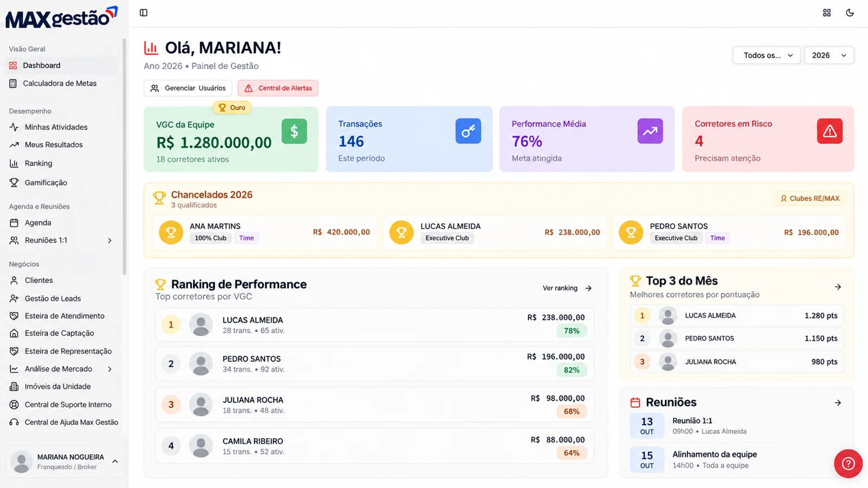Collapse the sidebar with the panel toggle icon
Image resolution: width=868 pixels, height=488 pixels.
point(143,12)
